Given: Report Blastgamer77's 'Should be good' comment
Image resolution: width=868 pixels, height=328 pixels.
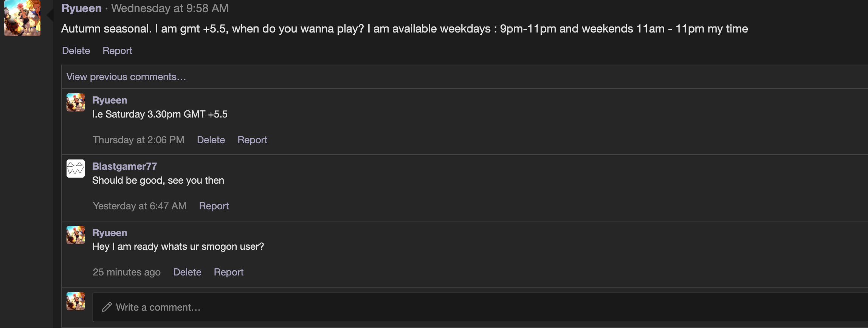Looking at the screenshot, I should (214, 206).
